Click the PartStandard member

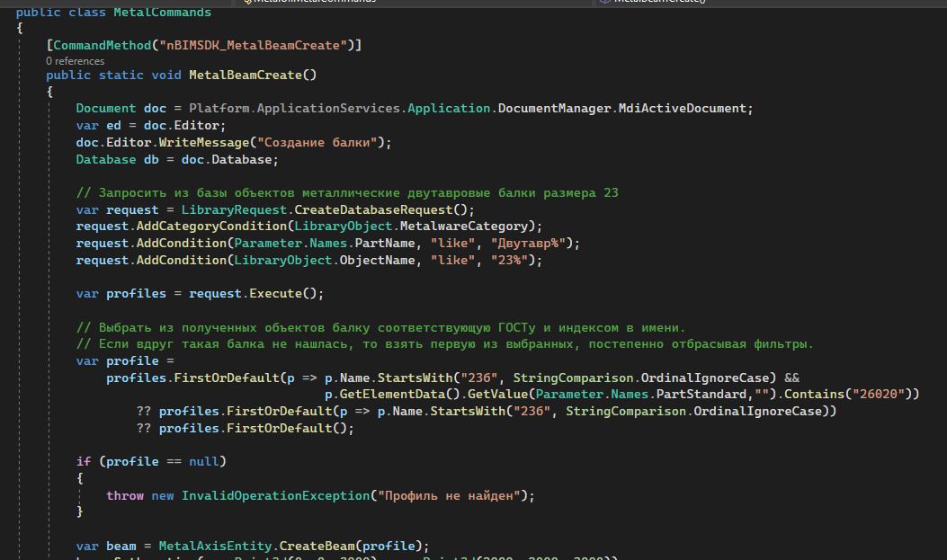[701, 394]
